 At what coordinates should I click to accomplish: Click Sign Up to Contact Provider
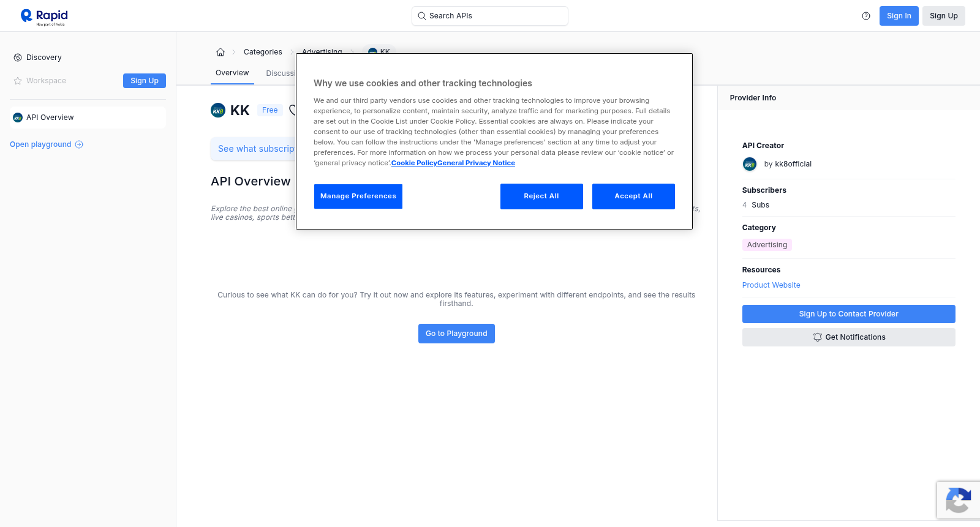coord(849,314)
